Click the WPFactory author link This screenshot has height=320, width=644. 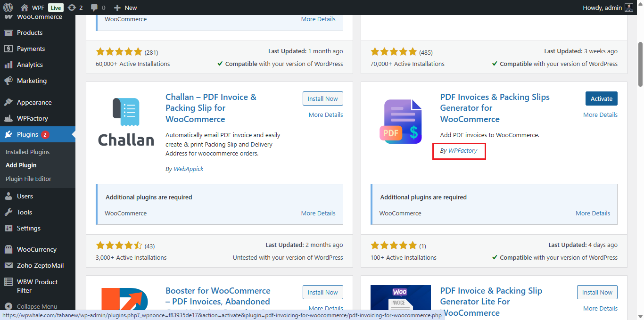[462, 151]
